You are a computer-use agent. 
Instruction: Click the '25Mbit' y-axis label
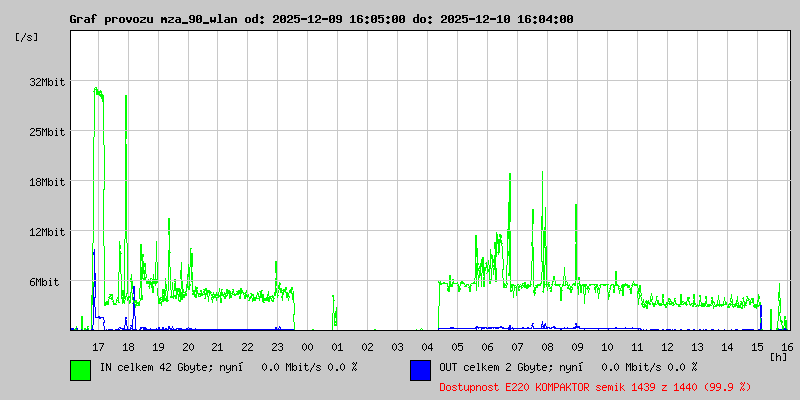click(x=47, y=132)
